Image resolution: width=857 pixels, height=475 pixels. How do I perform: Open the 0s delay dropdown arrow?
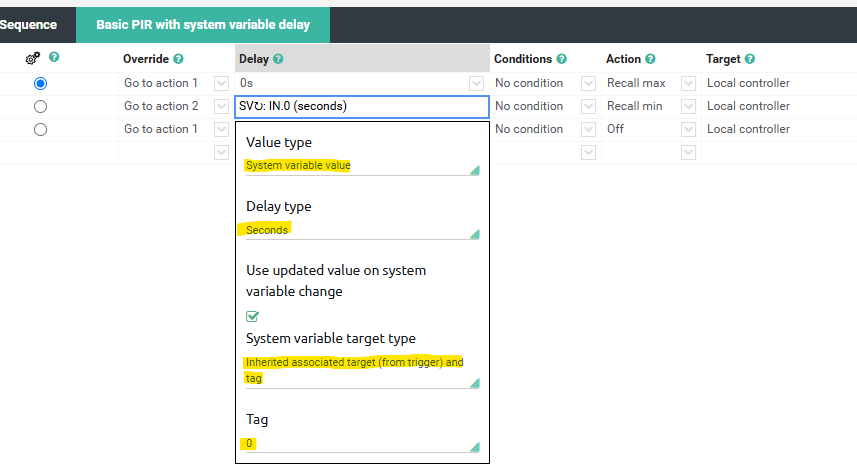(x=476, y=84)
